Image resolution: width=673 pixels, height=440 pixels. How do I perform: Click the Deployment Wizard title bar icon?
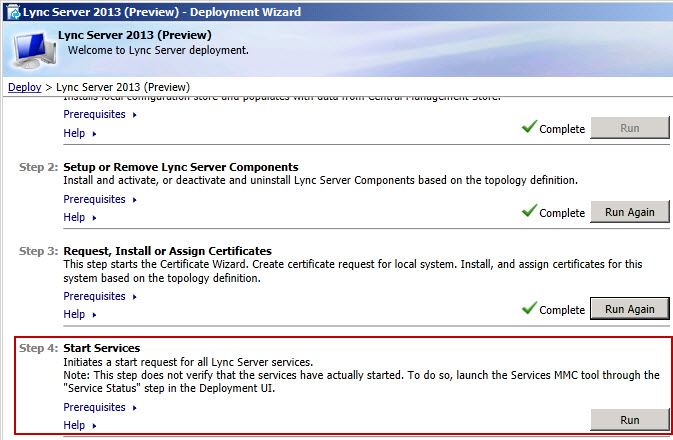[10, 10]
